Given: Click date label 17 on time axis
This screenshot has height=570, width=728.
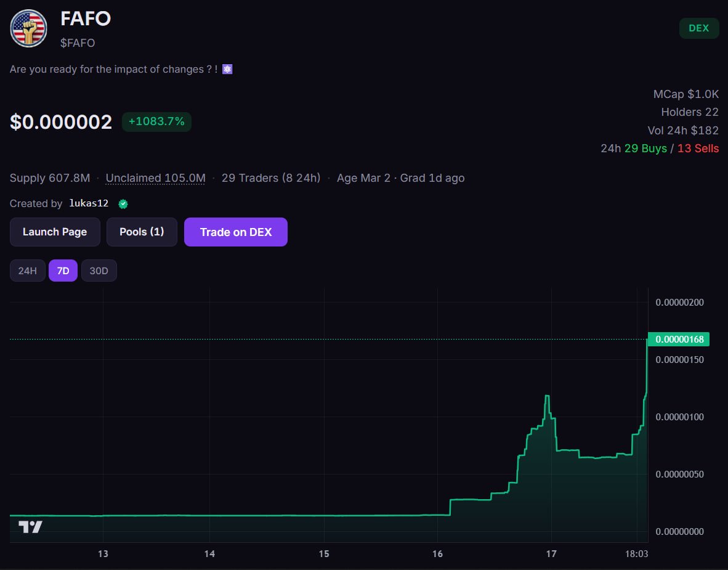Looking at the screenshot, I should click(551, 554).
